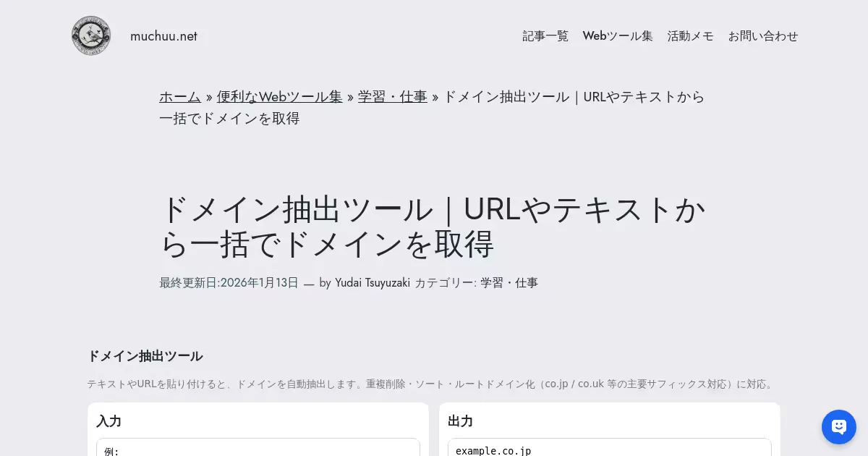Click the round muchuu.net logo image
The height and width of the screenshot is (456, 868).
[x=91, y=35]
